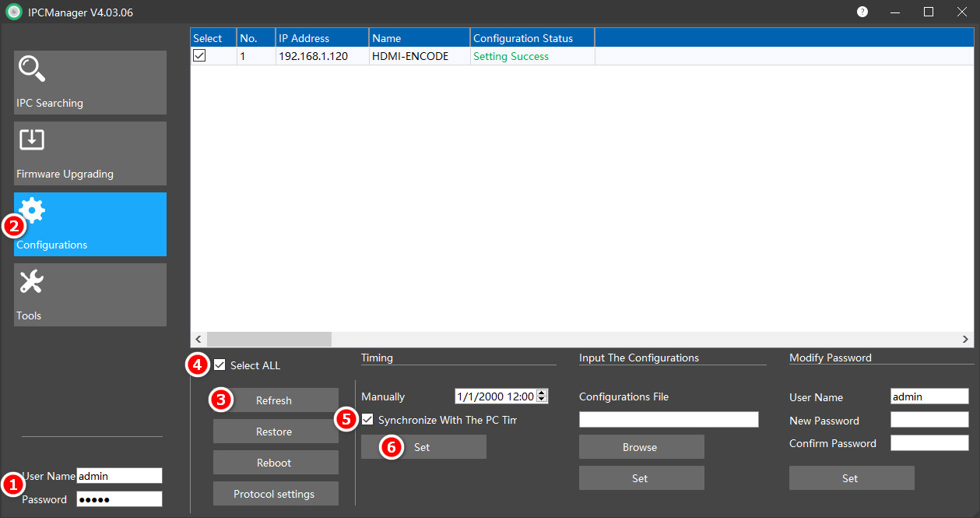Click the Reboot button
Screen dimensions: 980x518
tap(276, 463)
